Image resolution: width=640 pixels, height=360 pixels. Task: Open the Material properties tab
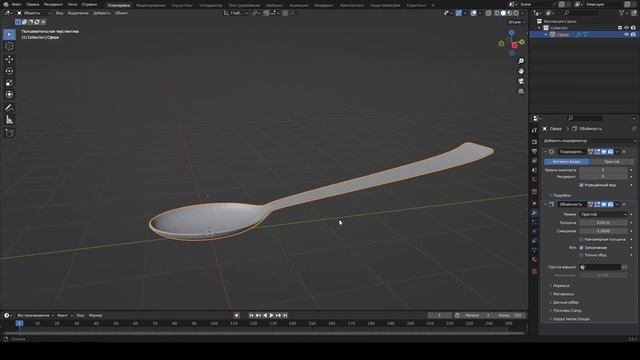tap(534, 260)
